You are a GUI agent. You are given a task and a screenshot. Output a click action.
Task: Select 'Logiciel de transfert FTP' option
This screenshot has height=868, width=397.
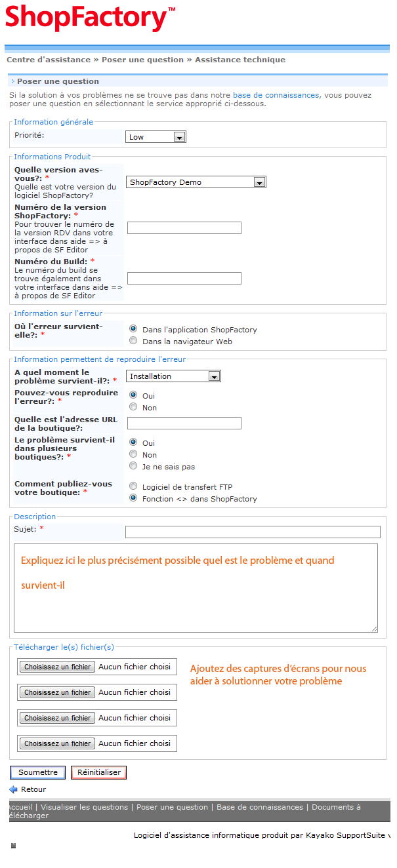click(133, 486)
